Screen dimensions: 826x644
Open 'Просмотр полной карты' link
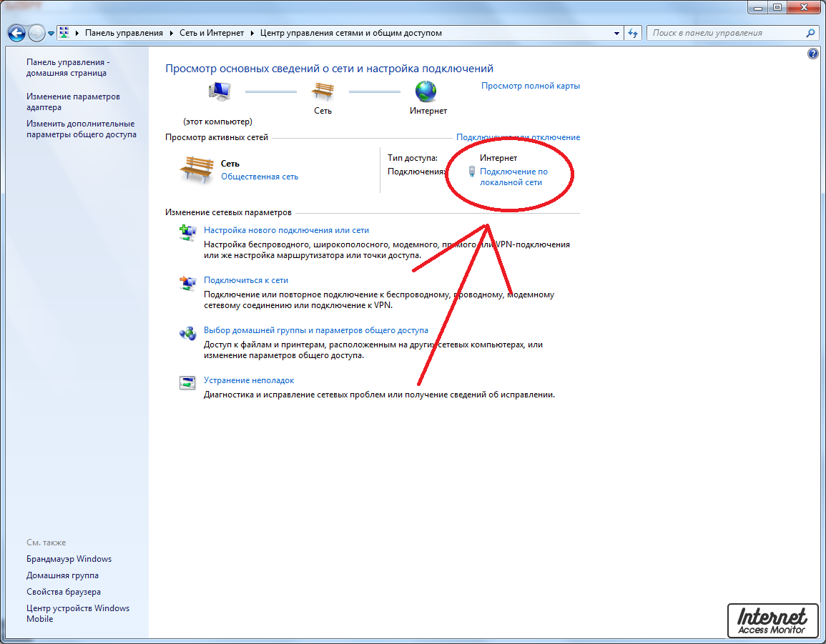pyautogui.click(x=531, y=86)
